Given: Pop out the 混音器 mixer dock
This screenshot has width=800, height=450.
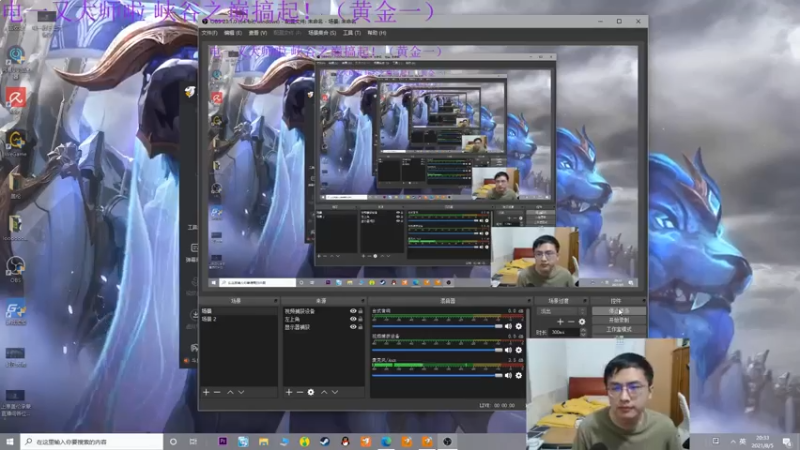Looking at the screenshot, I should [x=529, y=301].
